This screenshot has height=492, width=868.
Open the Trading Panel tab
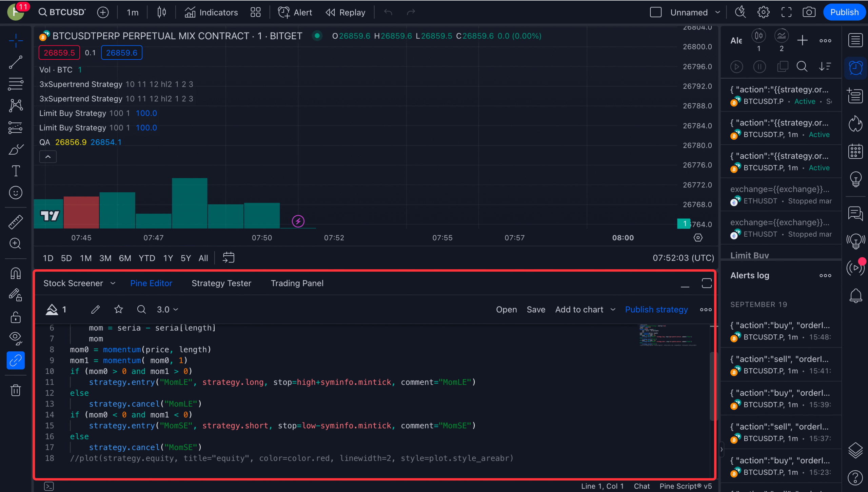pos(297,283)
